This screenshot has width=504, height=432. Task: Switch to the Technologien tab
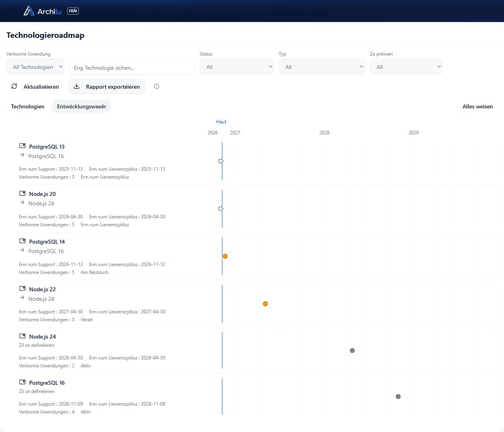coord(28,106)
